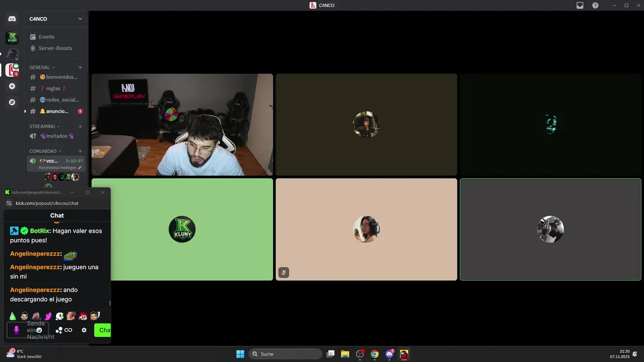This screenshot has height=362, width=644.
Task: Open Discord from the taskbar
Action: pyautogui.click(x=389, y=354)
